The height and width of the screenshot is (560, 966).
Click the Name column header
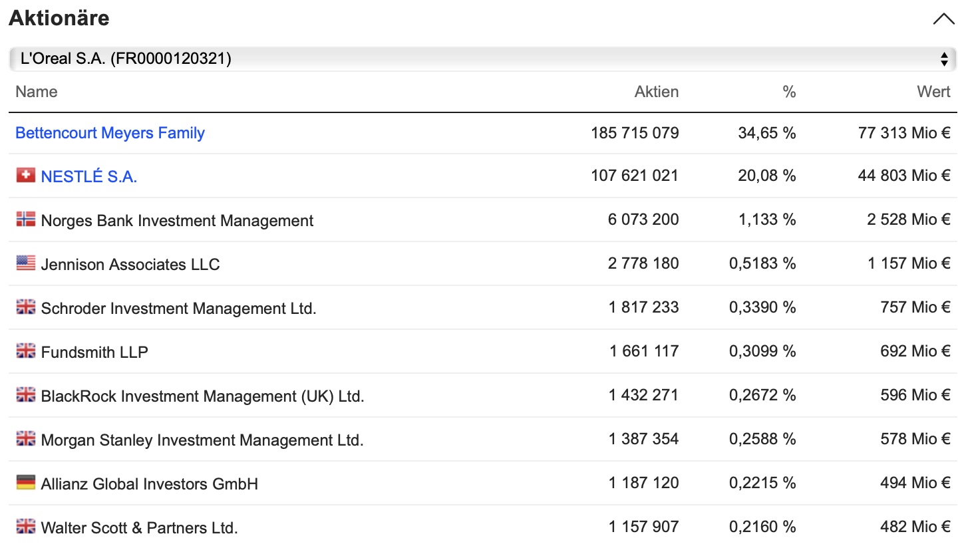37,92
